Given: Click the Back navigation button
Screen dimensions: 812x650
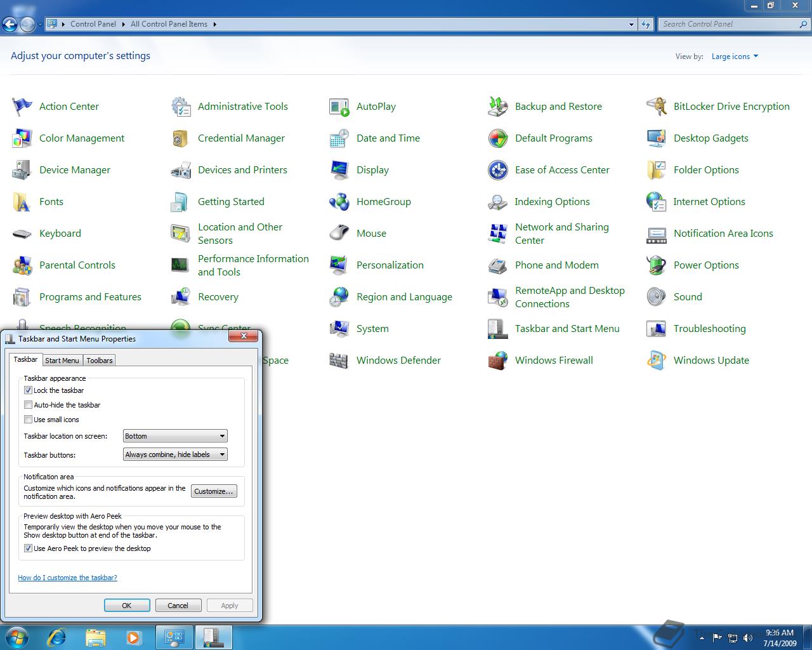Looking at the screenshot, I should coord(10,25).
